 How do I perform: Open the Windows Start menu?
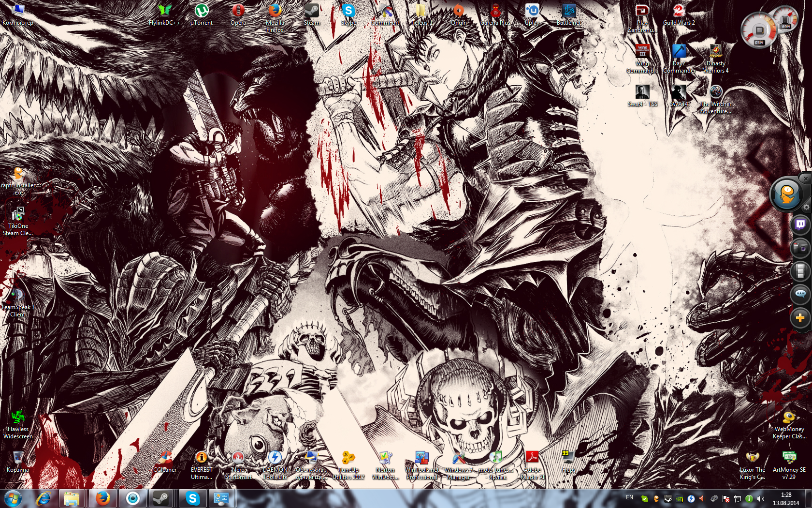[x=13, y=498]
